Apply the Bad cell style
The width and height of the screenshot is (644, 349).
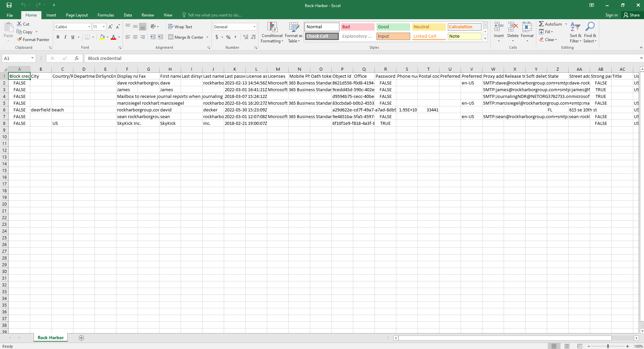pos(357,27)
